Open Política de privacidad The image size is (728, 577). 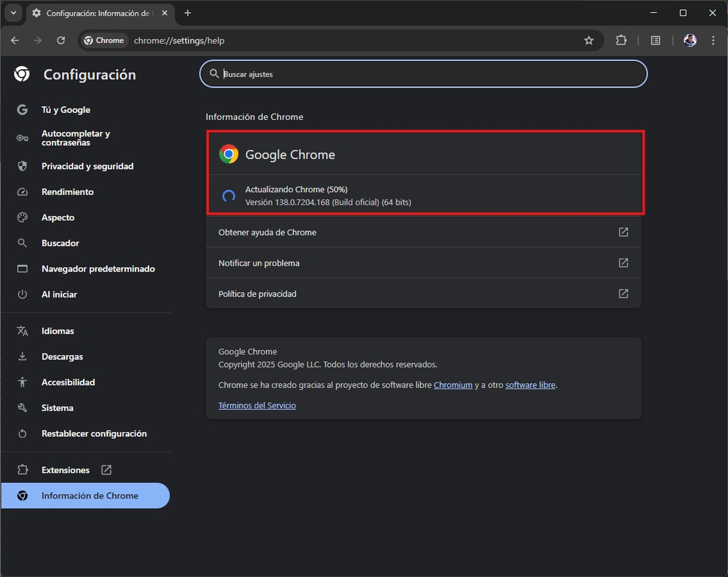point(423,294)
